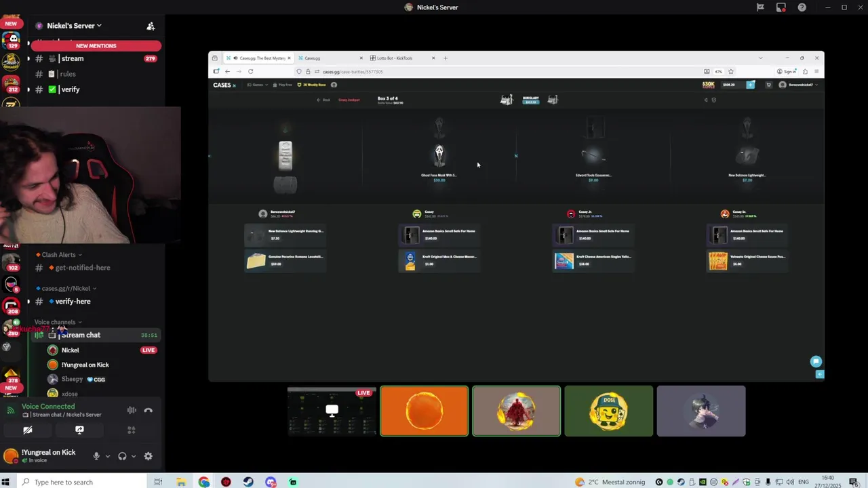The height and width of the screenshot is (488, 868).
Task: Select the Stream chat voice channel
Action: [95, 335]
